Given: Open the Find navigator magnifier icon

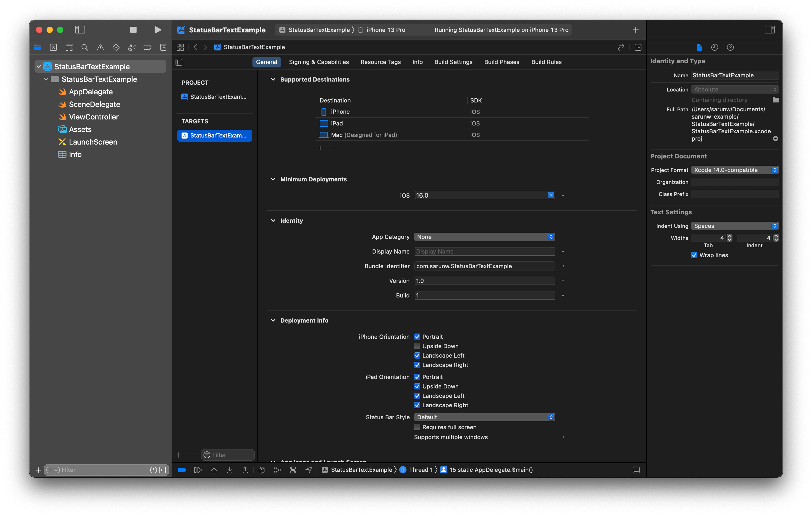Looking at the screenshot, I should click(x=85, y=47).
